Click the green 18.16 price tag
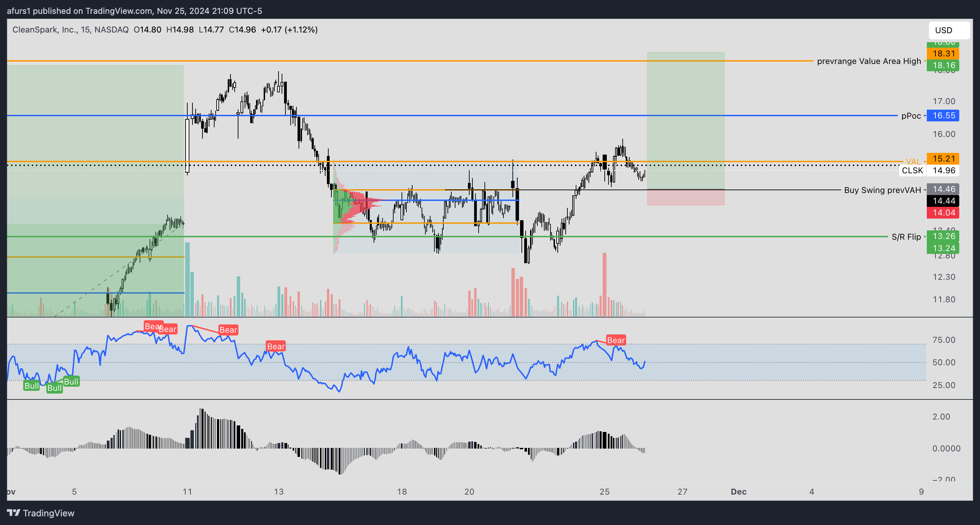980x525 pixels. pyautogui.click(x=943, y=65)
